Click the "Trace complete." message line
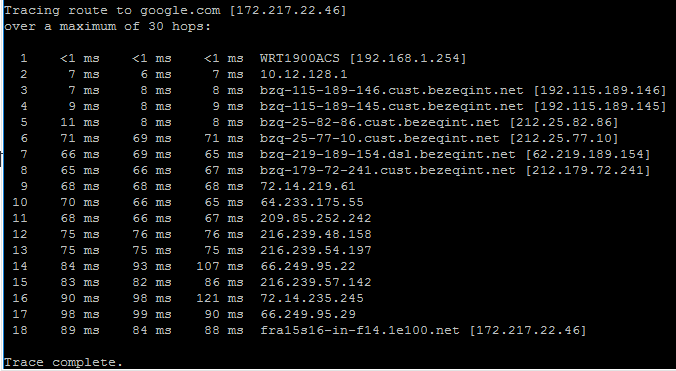The height and width of the screenshot is (371, 676). tap(63, 362)
